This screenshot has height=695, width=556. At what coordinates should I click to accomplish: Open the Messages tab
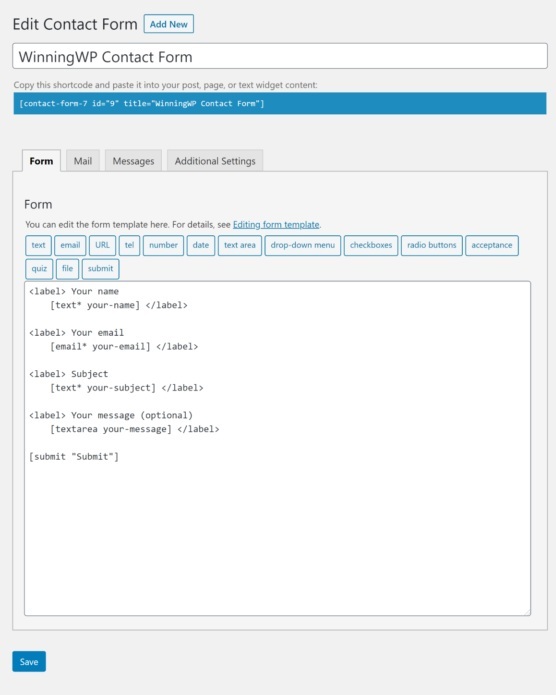pyautogui.click(x=133, y=161)
